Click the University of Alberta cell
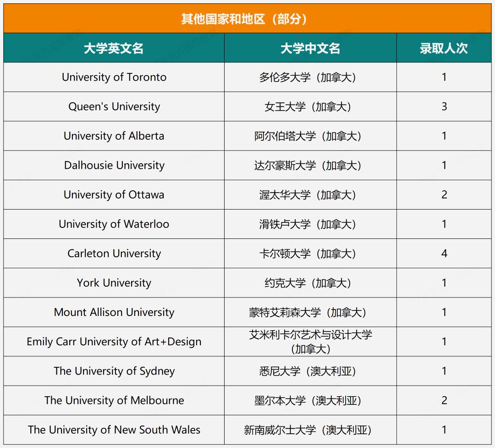 click(x=114, y=136)
